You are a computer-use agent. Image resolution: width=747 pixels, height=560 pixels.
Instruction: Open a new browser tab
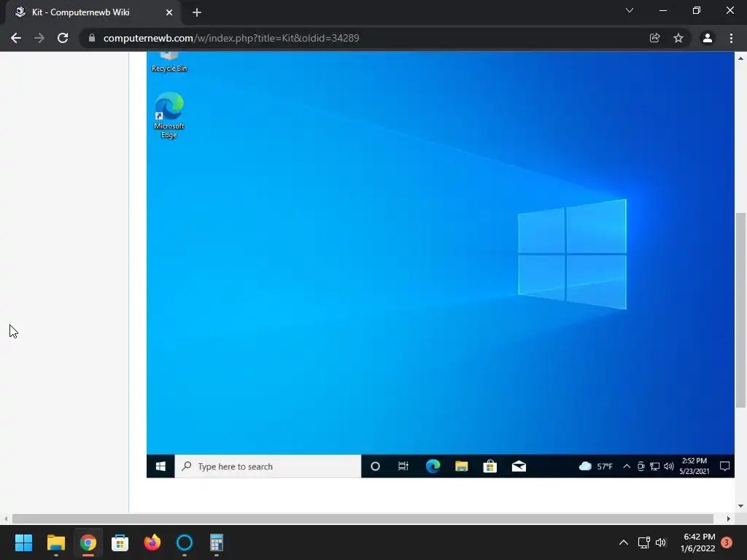(x=197, y=12)
